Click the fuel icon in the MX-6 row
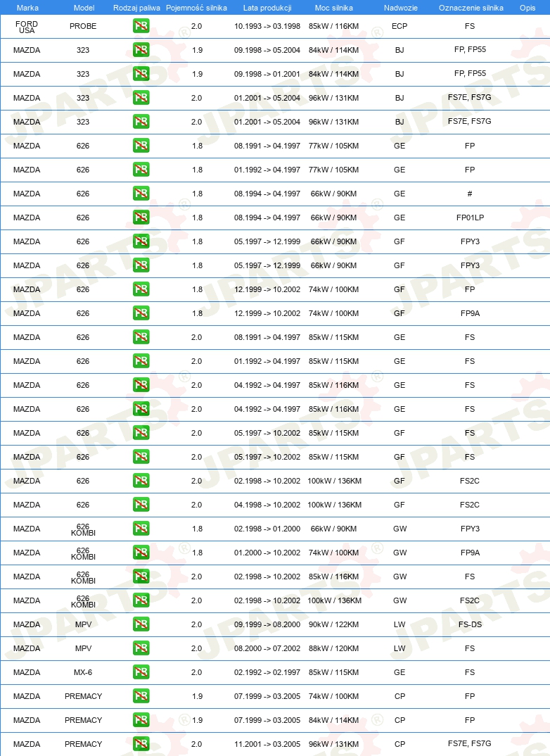 click(x=141, y=672)
